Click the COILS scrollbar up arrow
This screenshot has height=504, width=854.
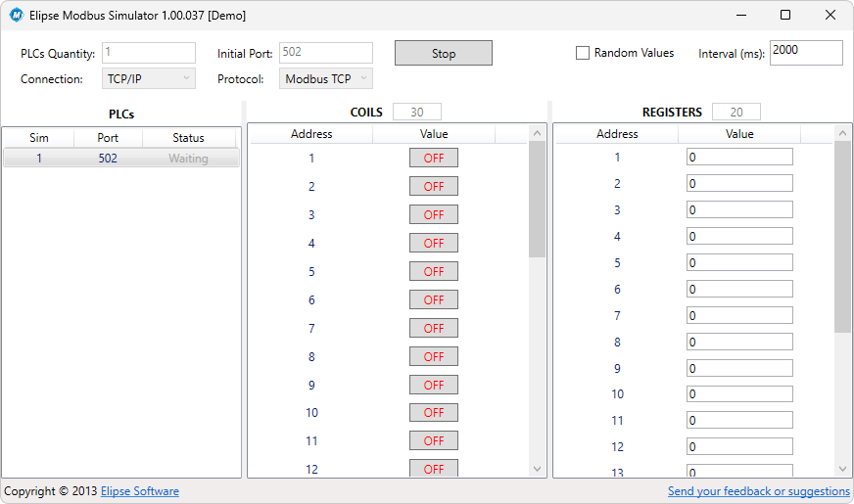[x=537, y=133]
